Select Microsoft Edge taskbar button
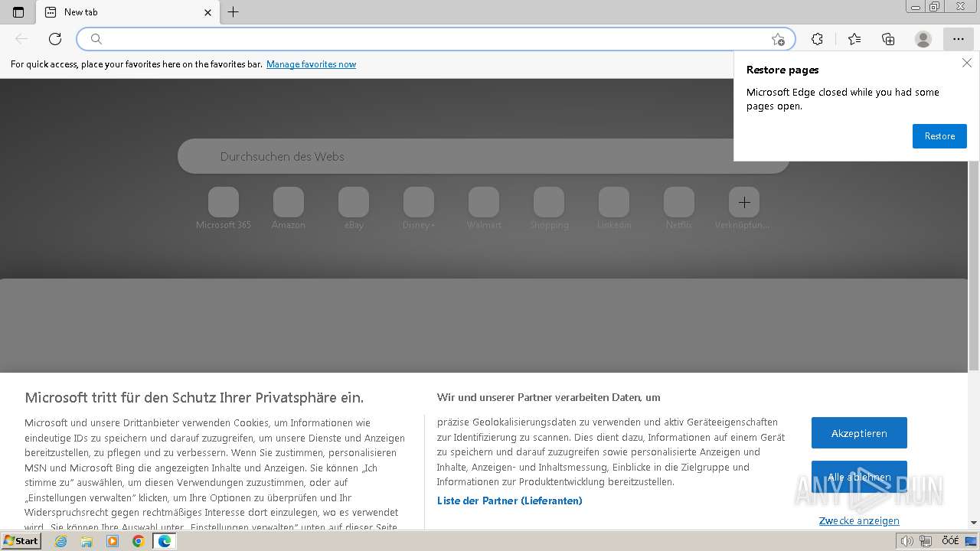This screenshot has width=980, height=551. coord(165,541)
